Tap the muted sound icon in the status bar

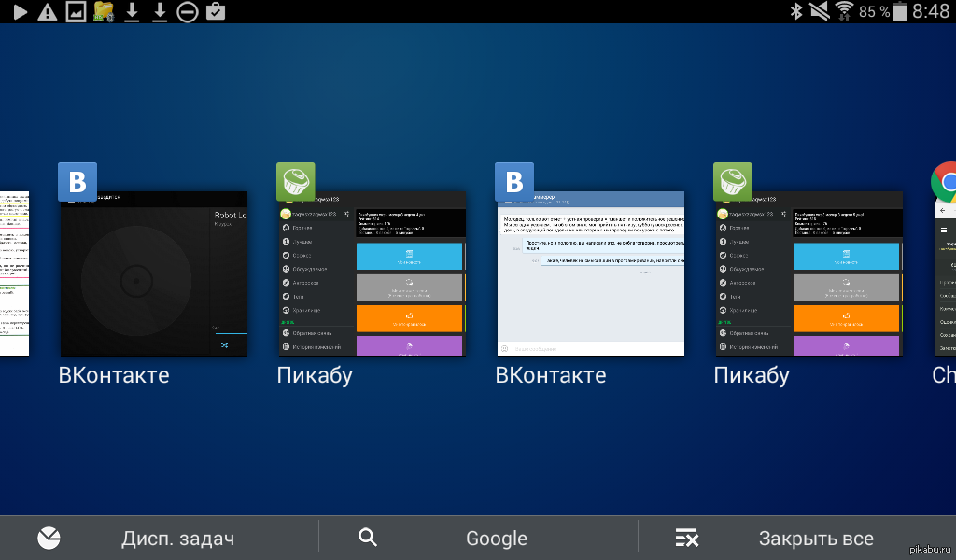[x=820, y=11]
